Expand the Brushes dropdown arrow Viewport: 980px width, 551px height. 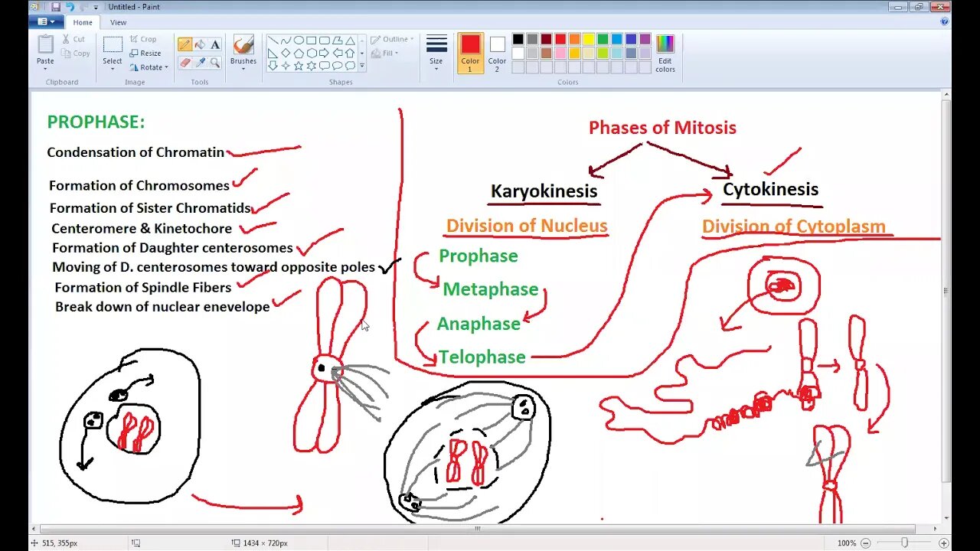[243, 69]
